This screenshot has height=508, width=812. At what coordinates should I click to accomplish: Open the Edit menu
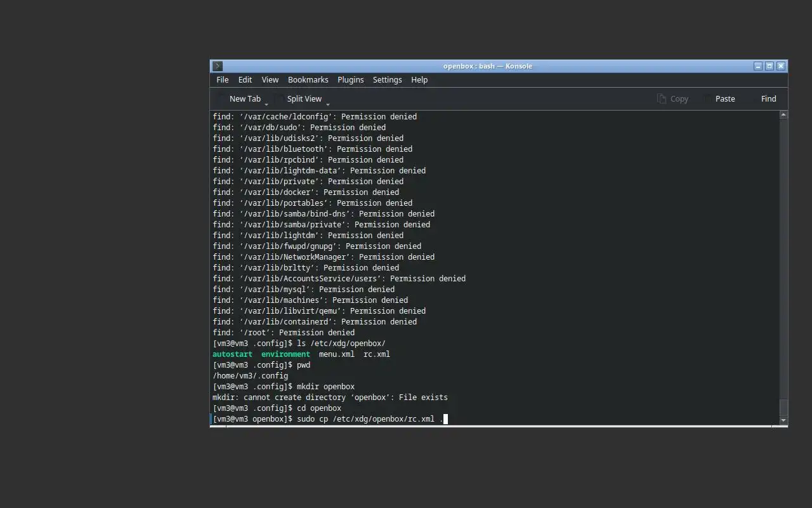245,79
